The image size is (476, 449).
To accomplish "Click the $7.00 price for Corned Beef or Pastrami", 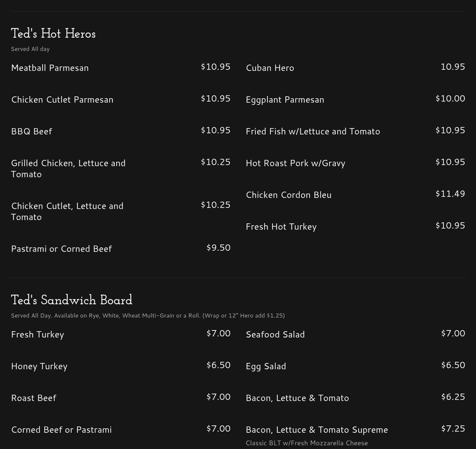I will [218, 429].
